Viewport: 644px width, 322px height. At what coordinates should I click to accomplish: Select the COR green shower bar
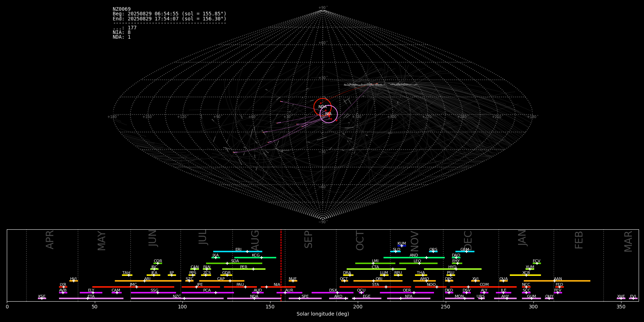click(x=158, y=263)
